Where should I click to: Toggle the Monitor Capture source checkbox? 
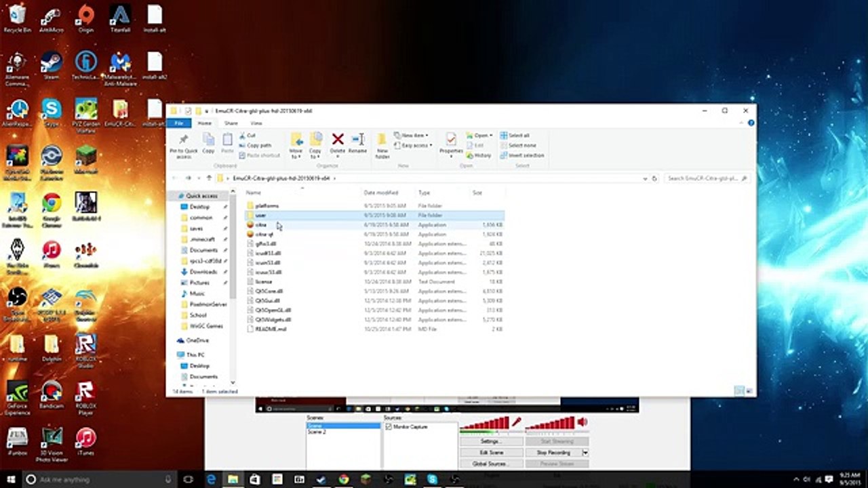point(389,427)
